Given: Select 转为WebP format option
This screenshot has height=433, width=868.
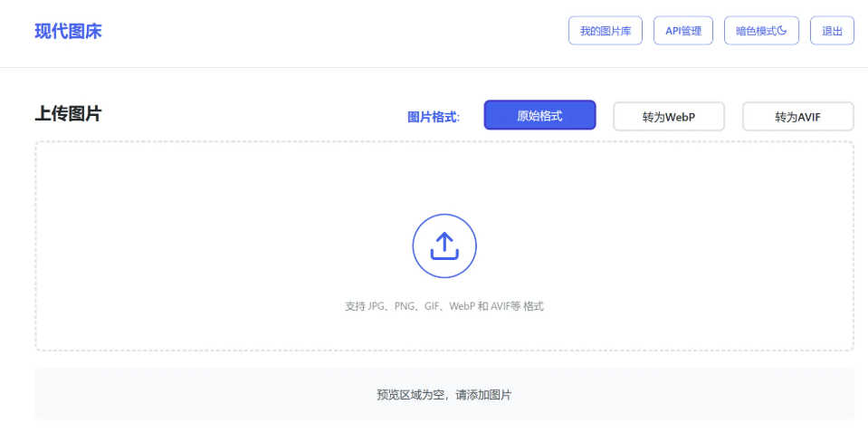Looking at the screenshot, I should [x=669, y=117].
